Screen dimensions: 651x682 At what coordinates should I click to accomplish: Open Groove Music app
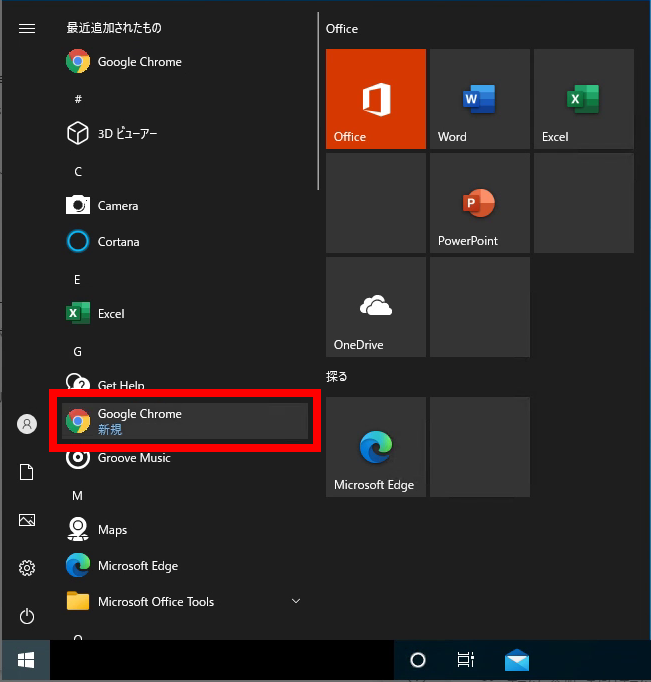185,458
